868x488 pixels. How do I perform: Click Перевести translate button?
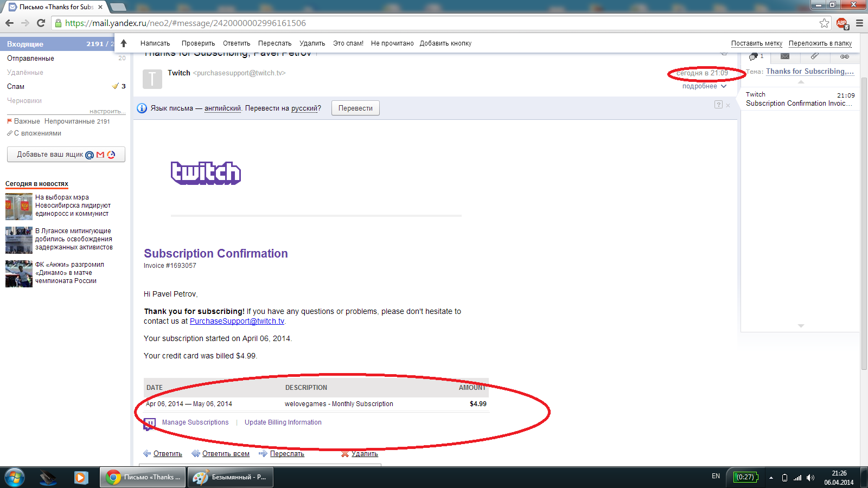coord(355,108)
